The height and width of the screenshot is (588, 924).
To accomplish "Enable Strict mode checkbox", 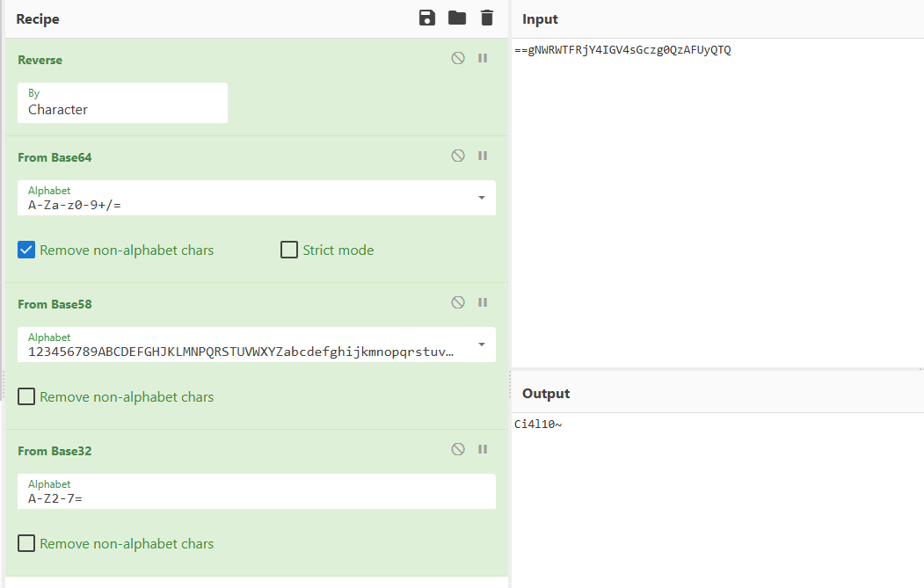I will pyautogui.click(x=289, y=250).
